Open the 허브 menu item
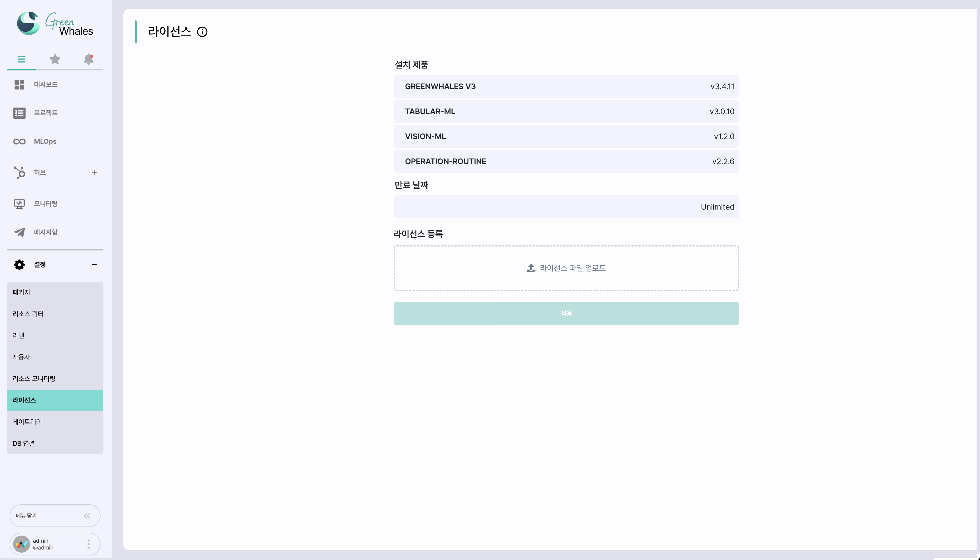 (x=40, y=172)
